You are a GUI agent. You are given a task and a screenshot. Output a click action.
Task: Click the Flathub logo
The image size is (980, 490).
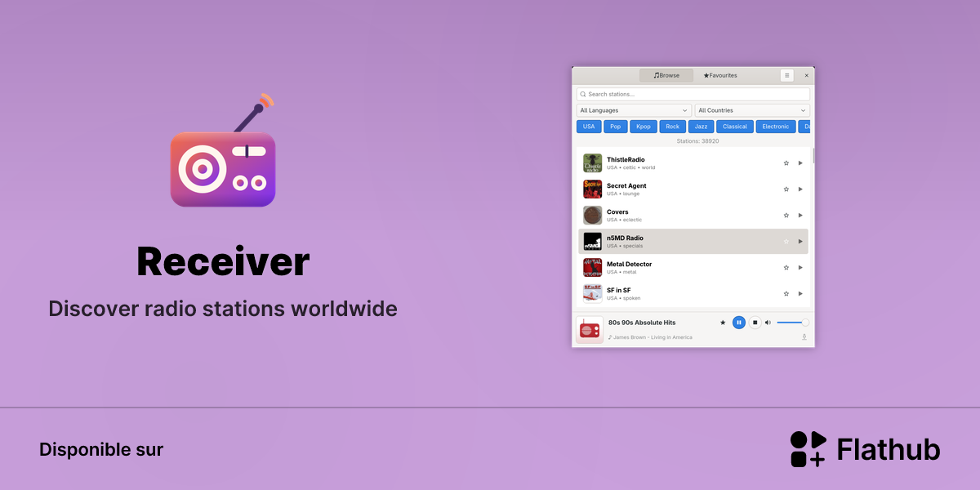pyautogui.click(x=865, y=449)
